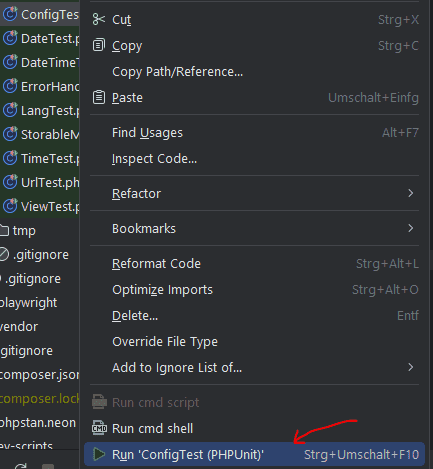The width and height of the screenshot is (433, 469).
Task: Click the ignore-file icon next to first .gitignore
Action: (4, 254)
